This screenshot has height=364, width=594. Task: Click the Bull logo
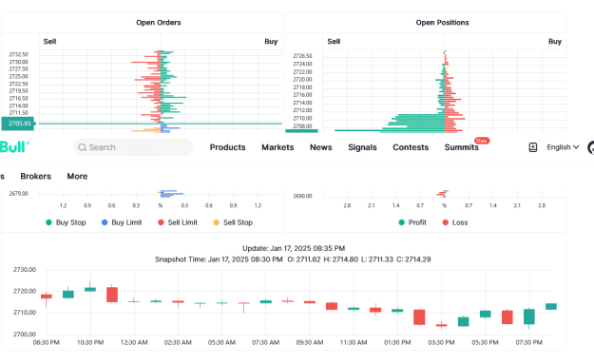[x=14, y=147]
